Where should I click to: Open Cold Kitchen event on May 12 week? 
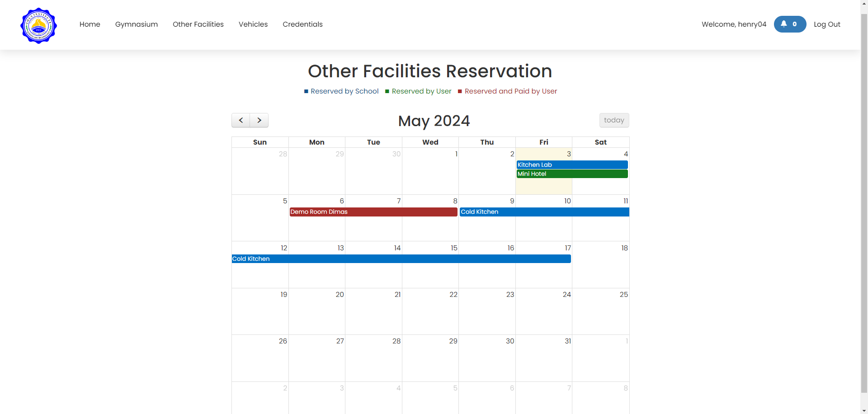[x=401, y=259]
